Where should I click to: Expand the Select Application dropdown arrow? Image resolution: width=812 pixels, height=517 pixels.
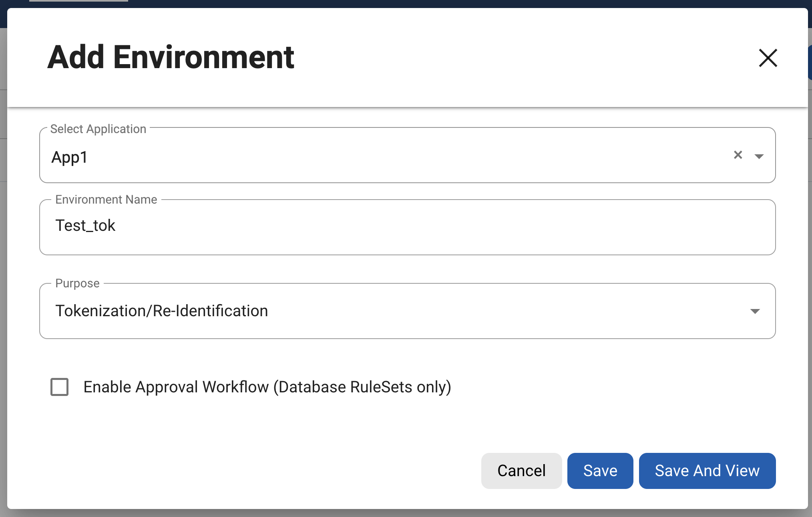pyautogui.click(x=759, y=156)
